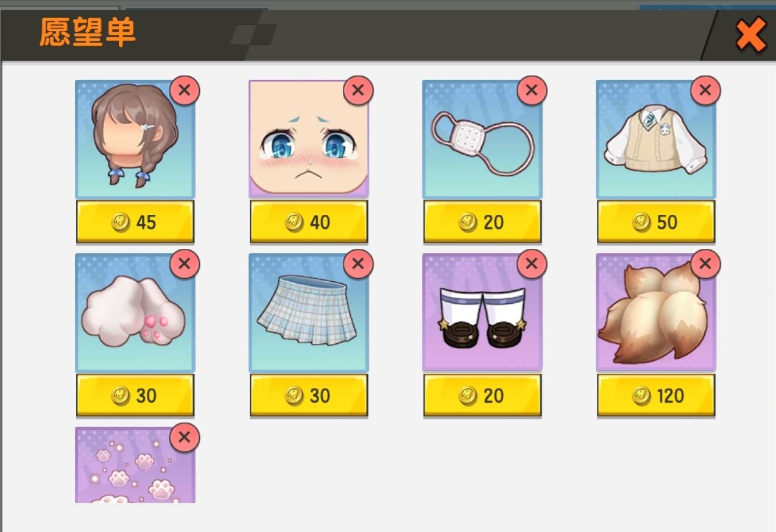Select the brown shoes with socks item
The image size is (776, 532).
(482, 312)
